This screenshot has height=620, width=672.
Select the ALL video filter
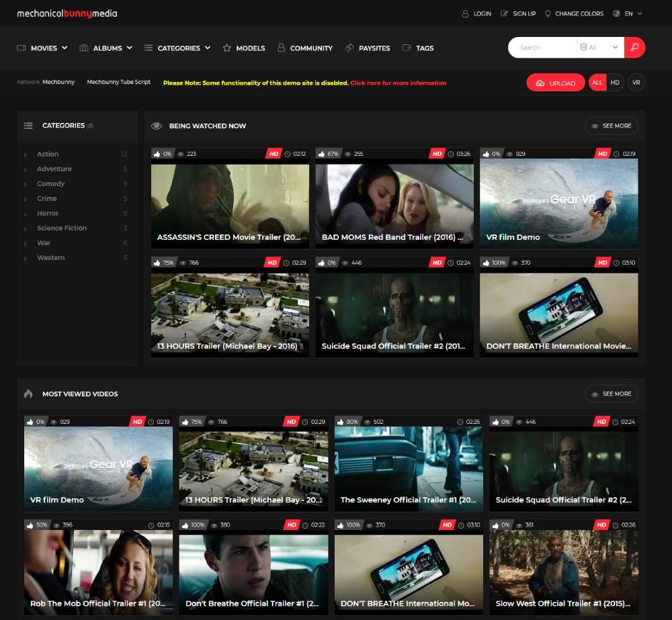coord(597,83)
